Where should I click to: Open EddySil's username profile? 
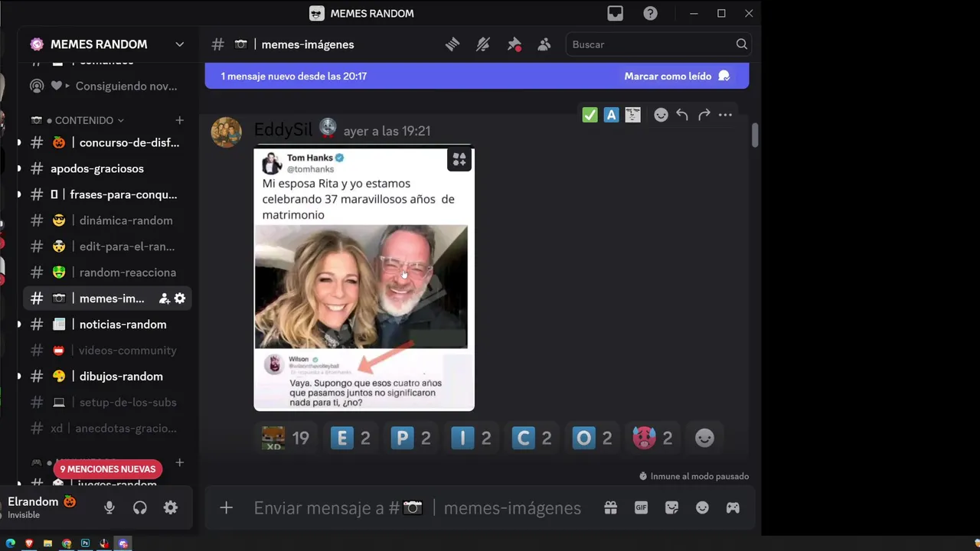point(283,130)
